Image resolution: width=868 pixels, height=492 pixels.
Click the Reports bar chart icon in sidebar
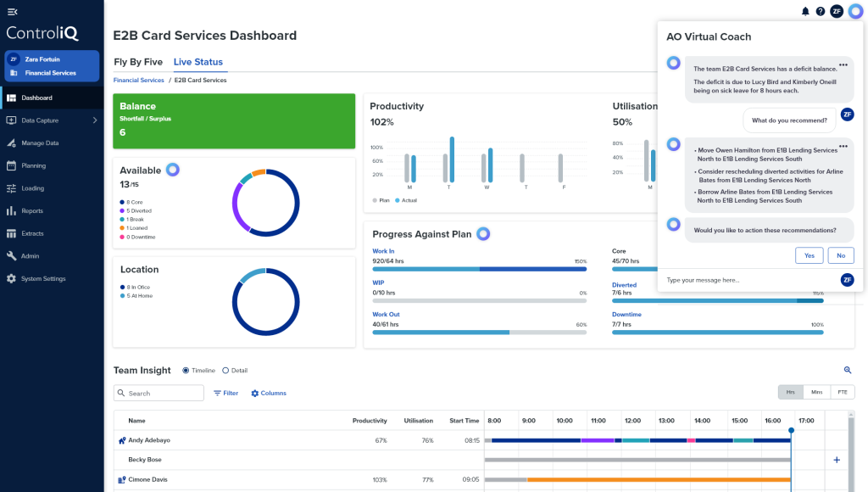11,211
